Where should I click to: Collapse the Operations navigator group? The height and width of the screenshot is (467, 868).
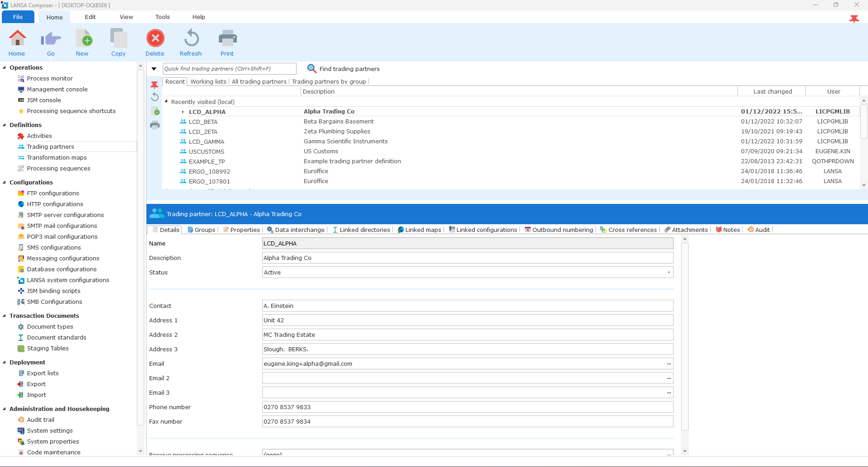(x=5, y=68)
